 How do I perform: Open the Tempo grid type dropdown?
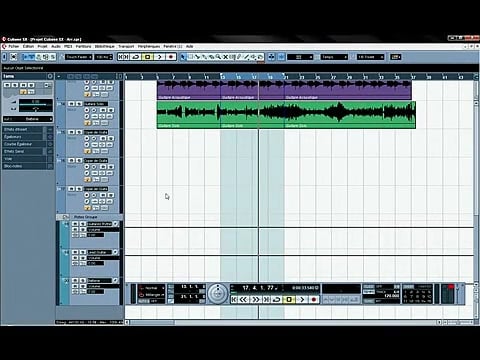(x=334, y=57)
